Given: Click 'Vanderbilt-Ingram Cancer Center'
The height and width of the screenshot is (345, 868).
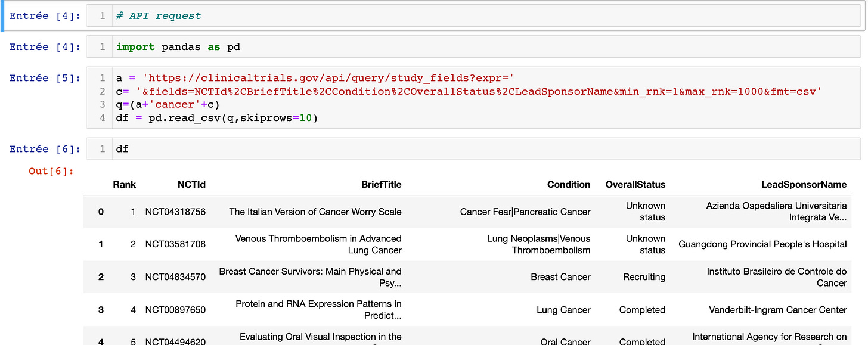Looking at the screenshot, I should click(x=778, y=310).
